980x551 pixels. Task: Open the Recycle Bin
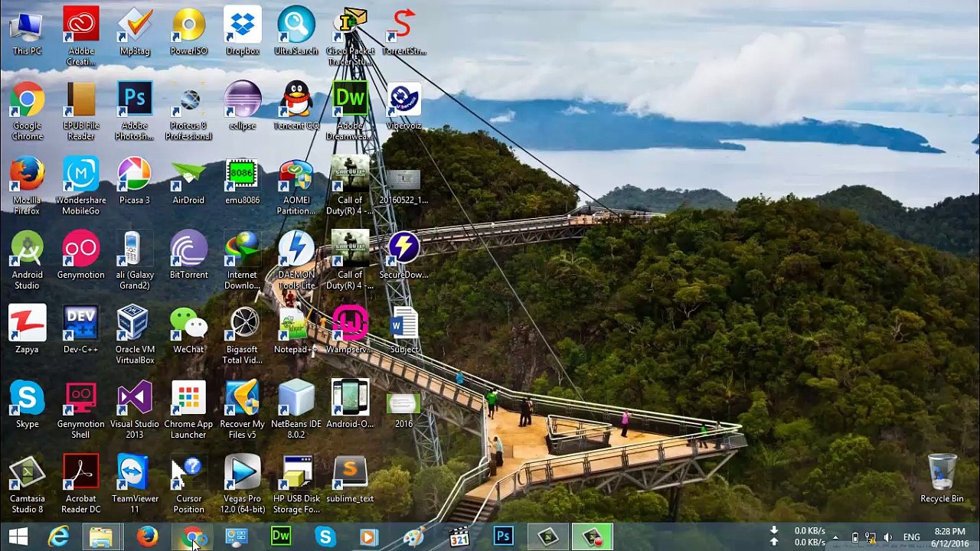942,478
